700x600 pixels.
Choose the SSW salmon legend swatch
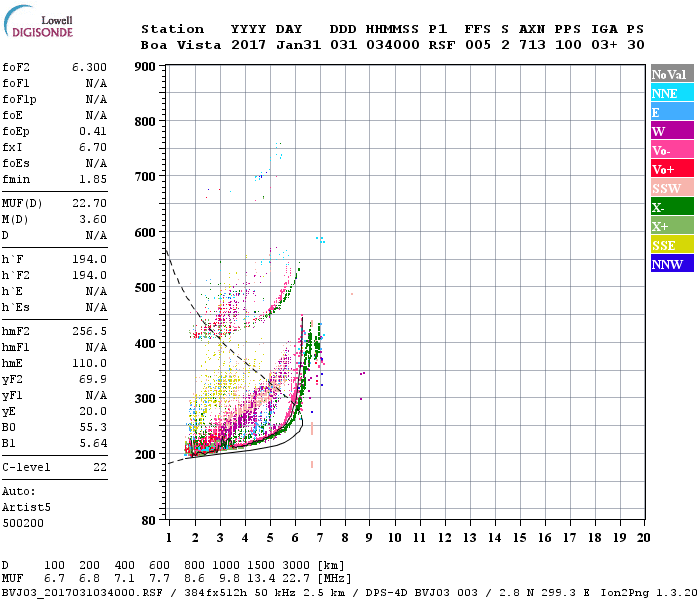(x=671, y=188)
